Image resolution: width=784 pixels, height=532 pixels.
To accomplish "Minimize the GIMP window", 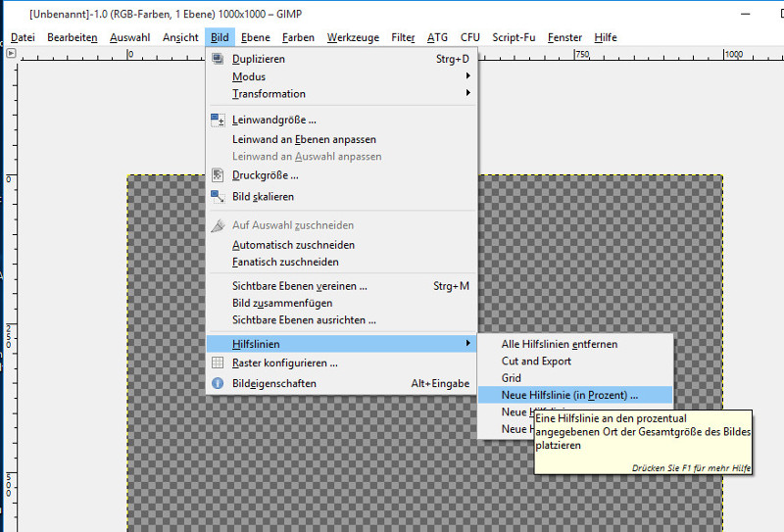I will coord(746,14).
